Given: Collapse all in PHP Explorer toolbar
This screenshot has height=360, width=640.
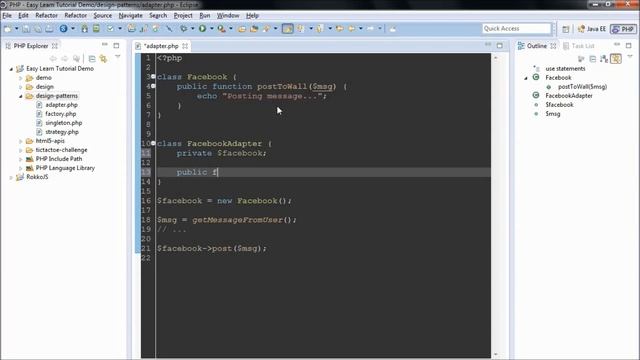Looking at the screenshot, I should point(92,59).
